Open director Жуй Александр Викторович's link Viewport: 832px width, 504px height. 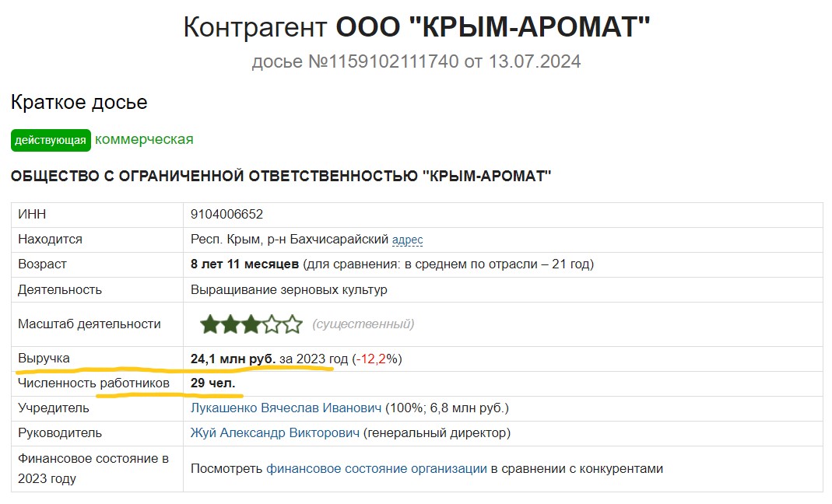[x=275, y=432]
